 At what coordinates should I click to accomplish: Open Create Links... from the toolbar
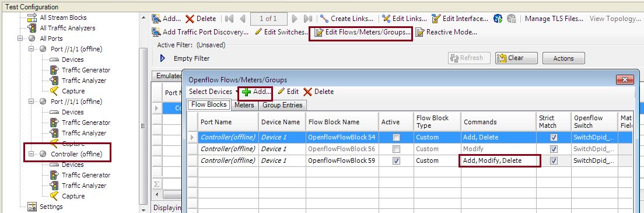click(x=346, y=19)
